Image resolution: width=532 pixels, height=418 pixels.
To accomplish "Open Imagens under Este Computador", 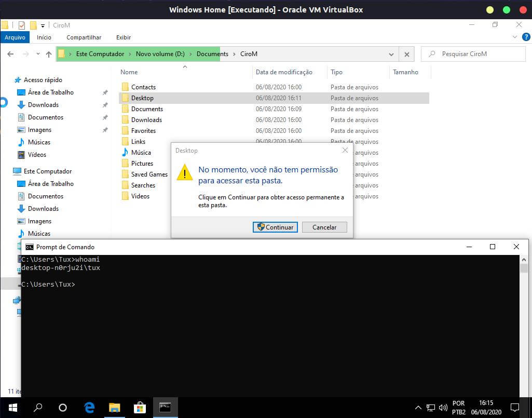I will tap(39, 221).
